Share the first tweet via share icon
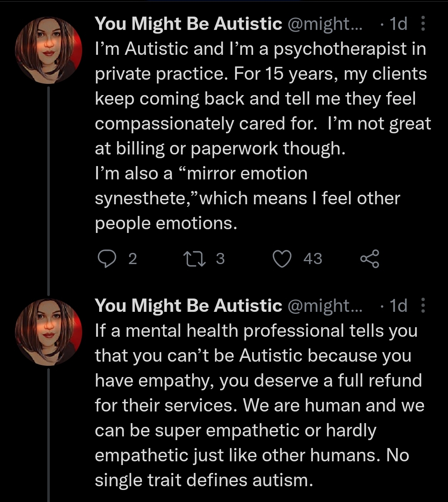This screenshot has width=448, height=502. pyautogui.click(x=369, y=259)
